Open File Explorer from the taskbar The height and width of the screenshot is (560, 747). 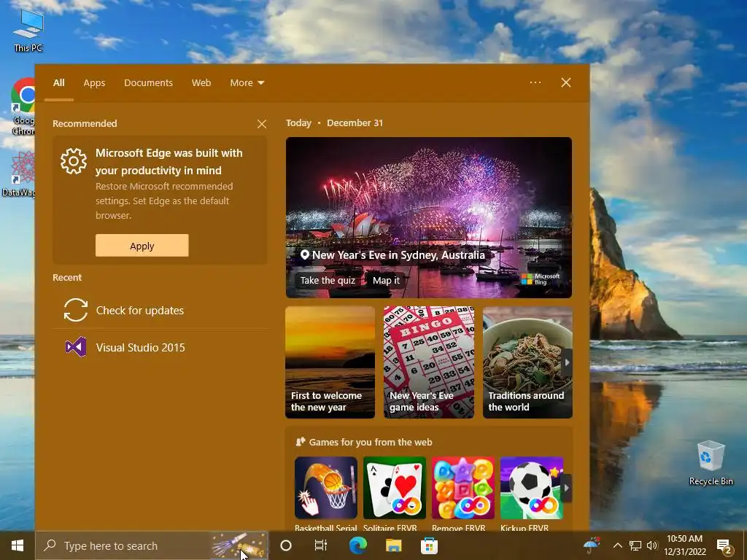click(x=393, y=545)
